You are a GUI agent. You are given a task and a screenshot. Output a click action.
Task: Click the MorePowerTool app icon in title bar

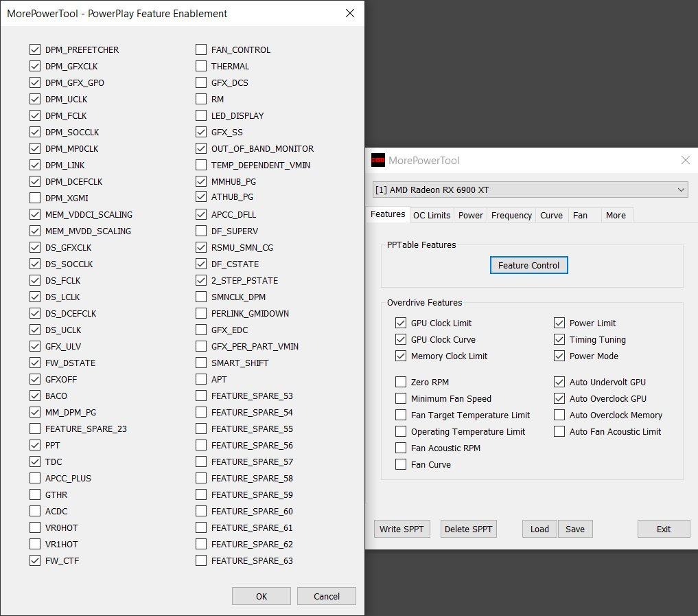pos(378,160)
